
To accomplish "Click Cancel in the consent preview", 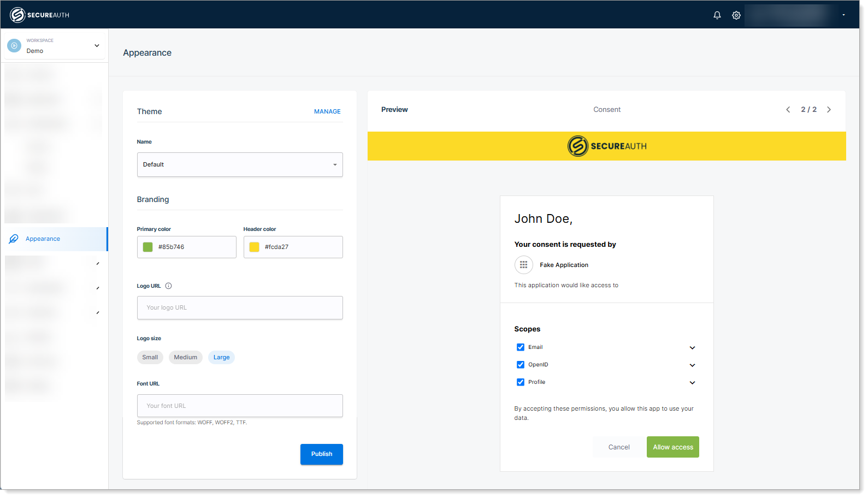I will coord(619,447).
